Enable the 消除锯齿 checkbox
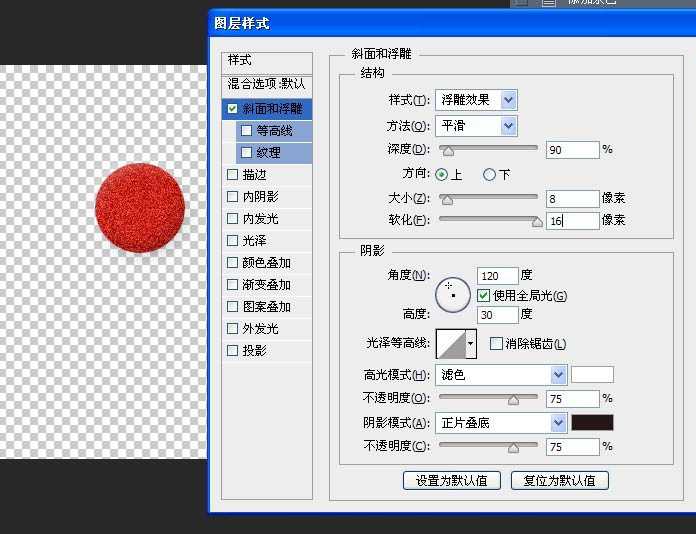Screen dimensions: 696x534 click(496, 344)
